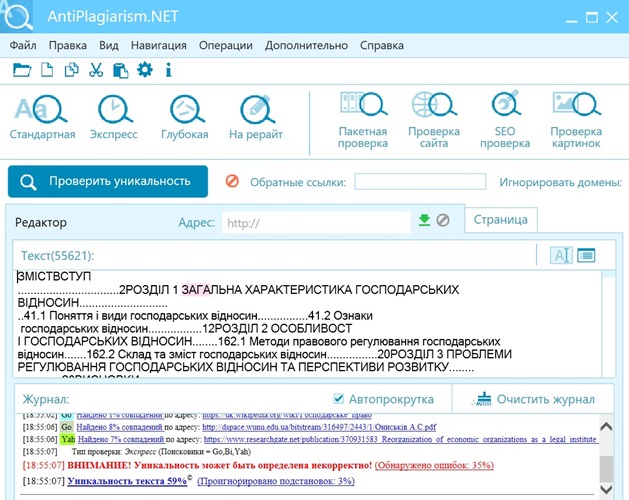Click Найдено 8% совпадений link

[x=119, y=427]
